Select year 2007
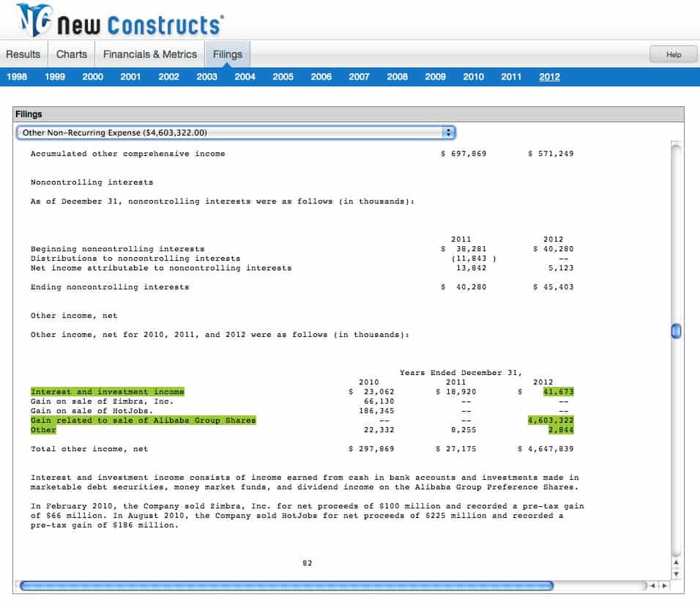 (360, 77)
